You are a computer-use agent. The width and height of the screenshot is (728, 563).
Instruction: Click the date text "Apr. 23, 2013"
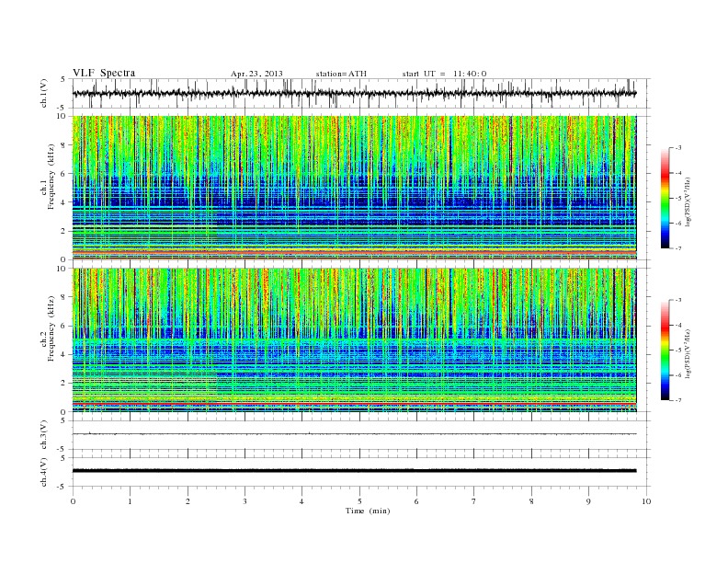click(256, 74)
